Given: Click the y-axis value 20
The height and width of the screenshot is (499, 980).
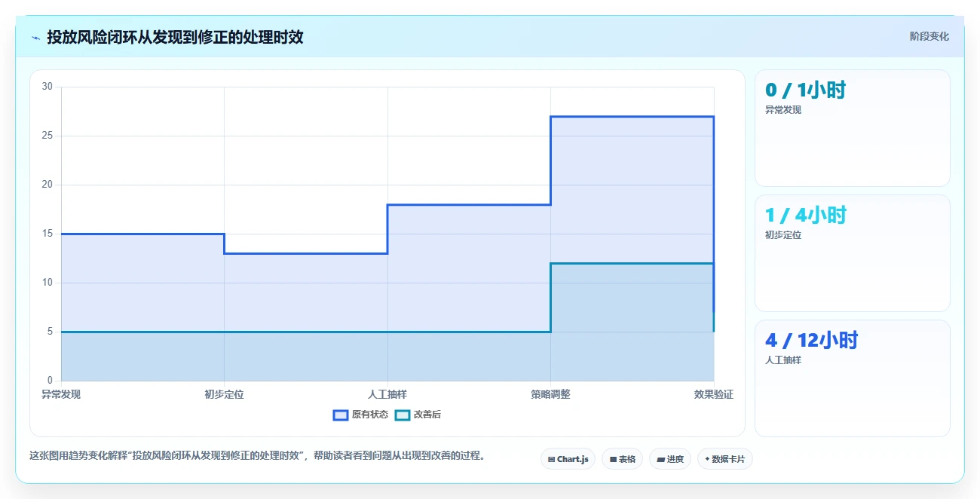Looking at the screenshot, I should [x=47, y=185].
